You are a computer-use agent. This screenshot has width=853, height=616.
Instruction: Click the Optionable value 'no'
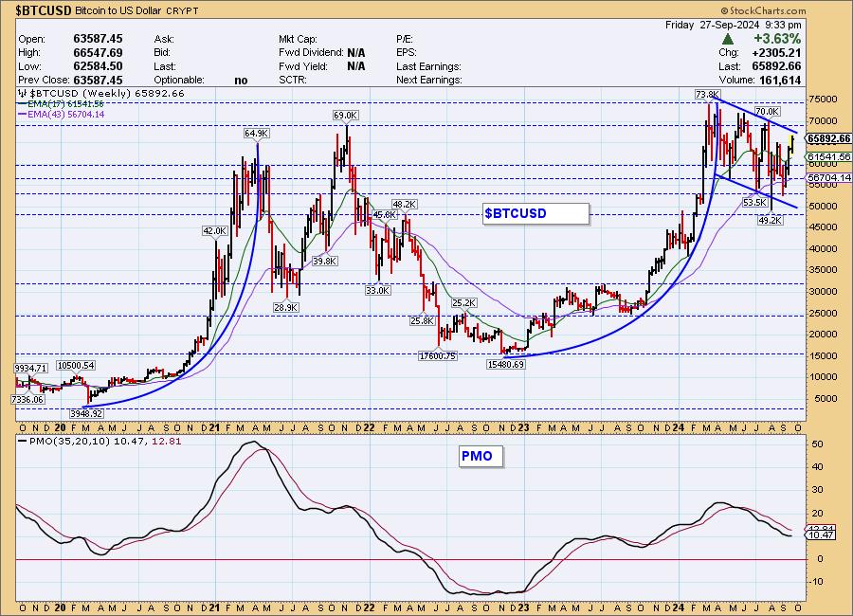(x=241, y=81)
